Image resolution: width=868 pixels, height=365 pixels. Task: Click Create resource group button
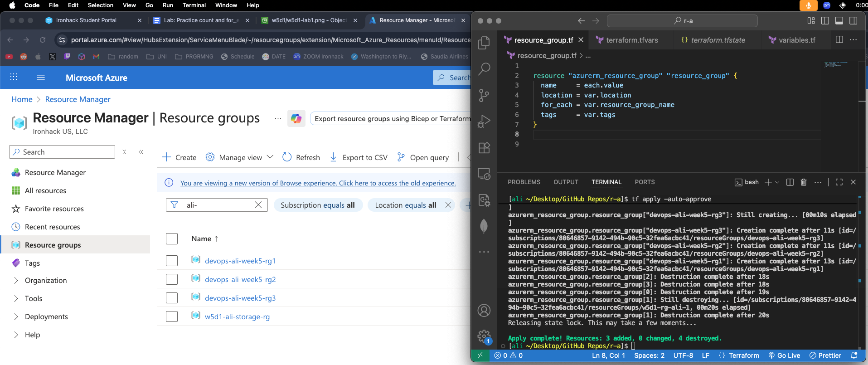179,157
